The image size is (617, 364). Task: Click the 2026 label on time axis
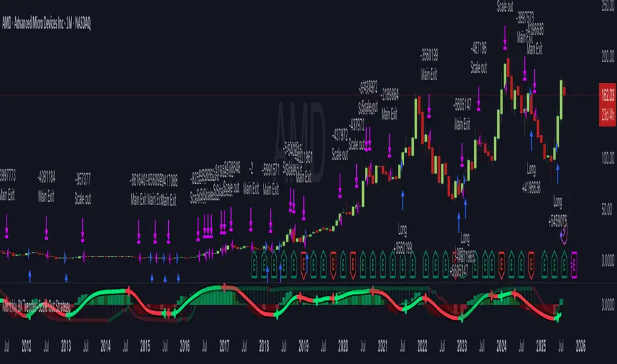pyautogui.click(x=581, y=346)
